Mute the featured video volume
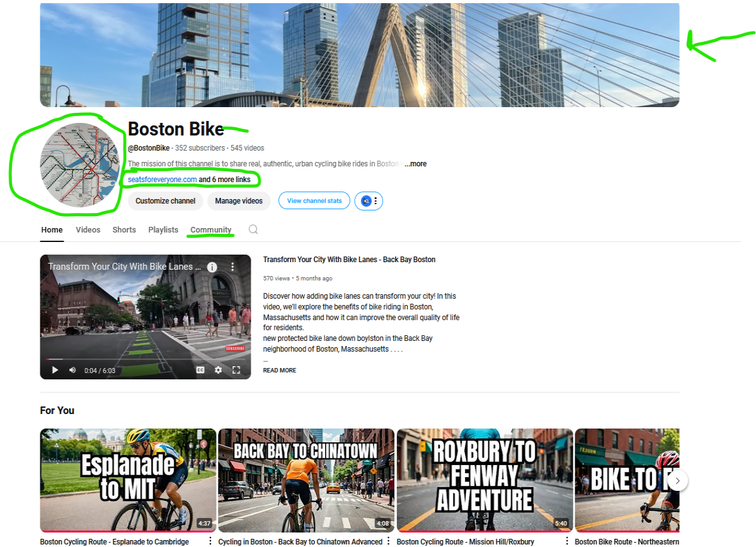Image resolution: width=756 pixels, height=547 pixels. [x=72, y=370]
